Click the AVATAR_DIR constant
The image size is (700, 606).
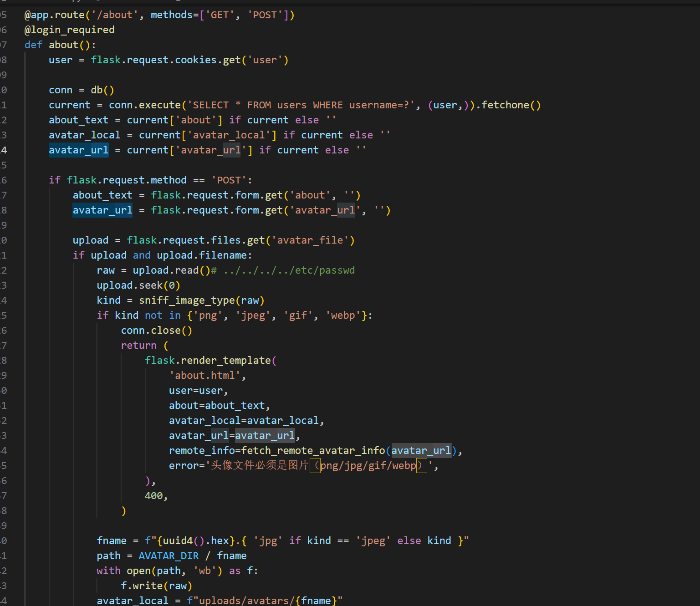click(x=169, y=556)
